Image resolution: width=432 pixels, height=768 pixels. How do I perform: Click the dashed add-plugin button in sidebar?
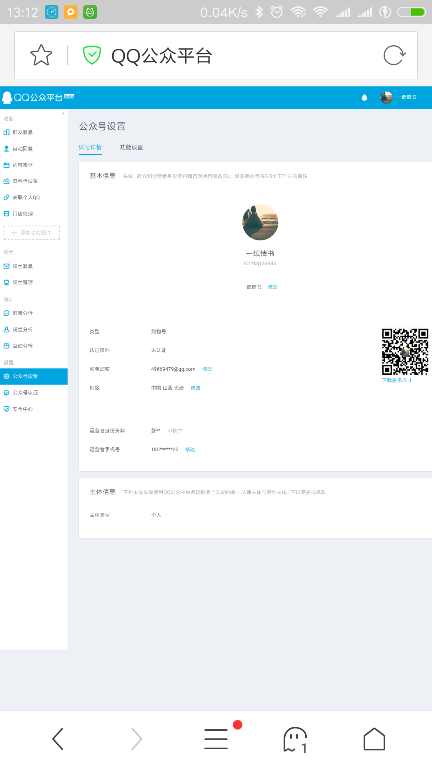32,233
